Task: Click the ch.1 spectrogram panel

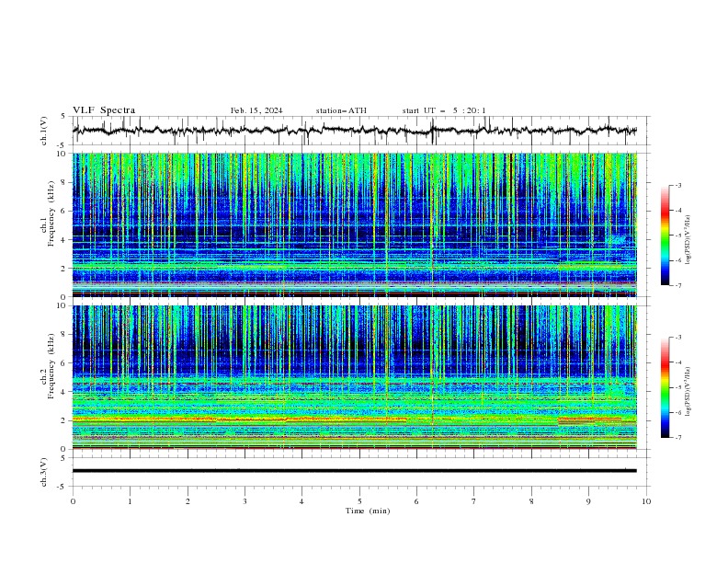Action: coord(354,224)
